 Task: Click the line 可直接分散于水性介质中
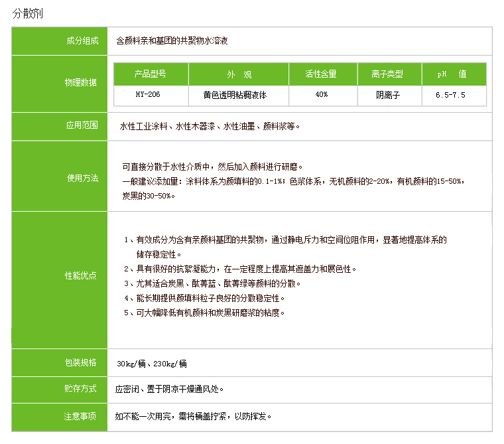pos(212,167)
